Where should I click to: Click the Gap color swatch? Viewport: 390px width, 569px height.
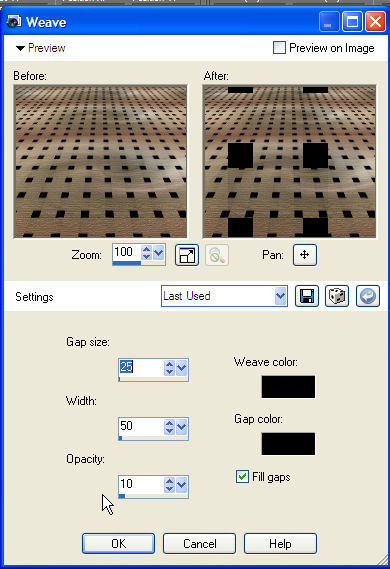[x=288, y=443]
